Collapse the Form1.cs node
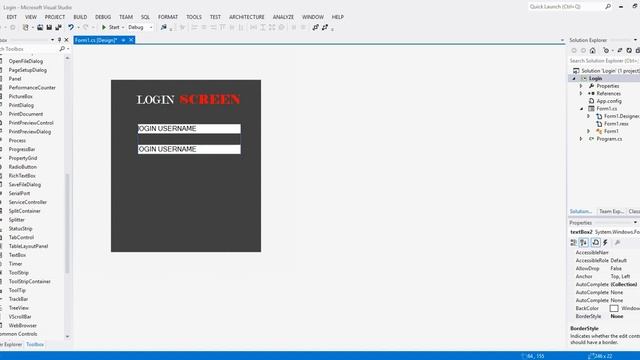This screenshot has width=640, height=360. tap(582, 109)
